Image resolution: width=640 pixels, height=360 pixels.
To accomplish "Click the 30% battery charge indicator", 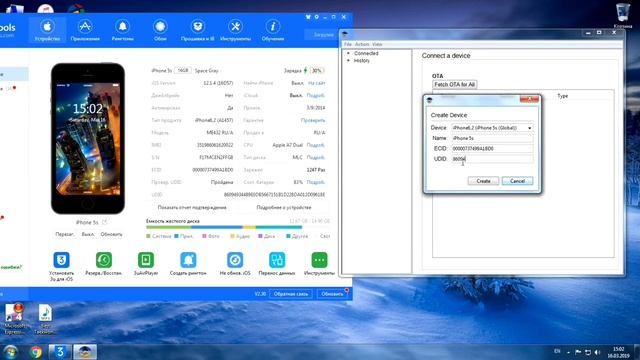I will tap(317, 71).
